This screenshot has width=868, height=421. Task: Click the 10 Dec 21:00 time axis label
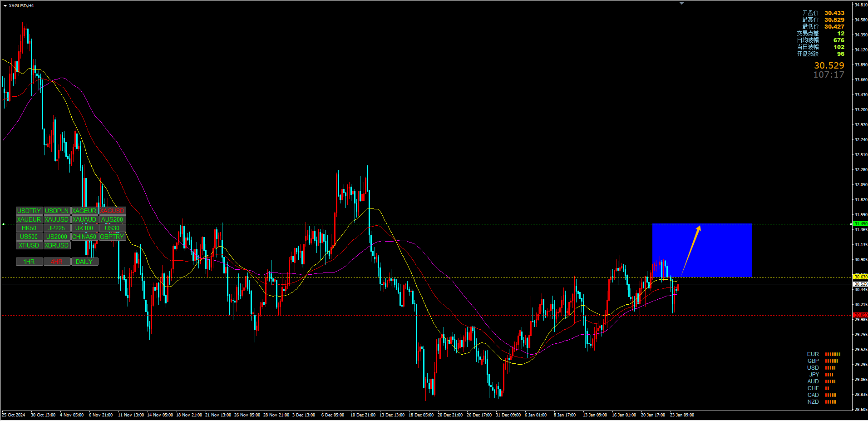tap(363, 415)
